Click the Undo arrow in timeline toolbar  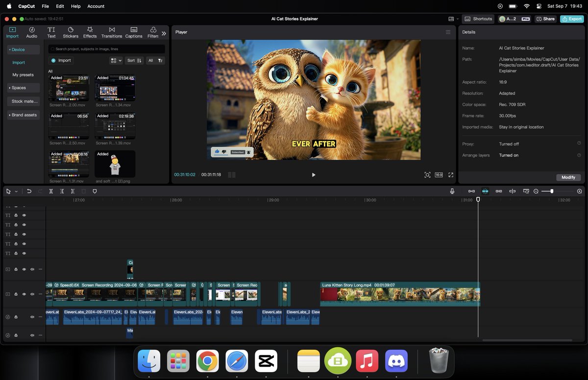[x=29, y=191]
